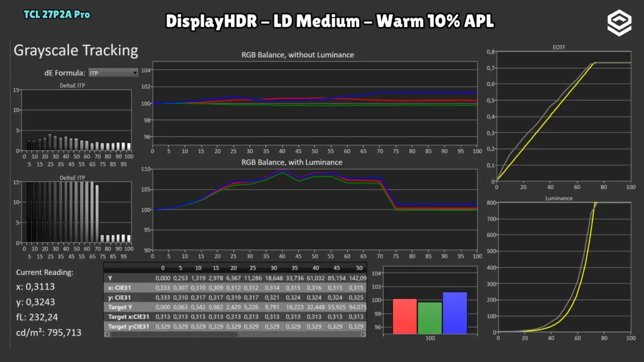This screenshot has width=644, height=362.
Task: Select the RGB Balance, with Luminance chart title
Action: [292, 162]
